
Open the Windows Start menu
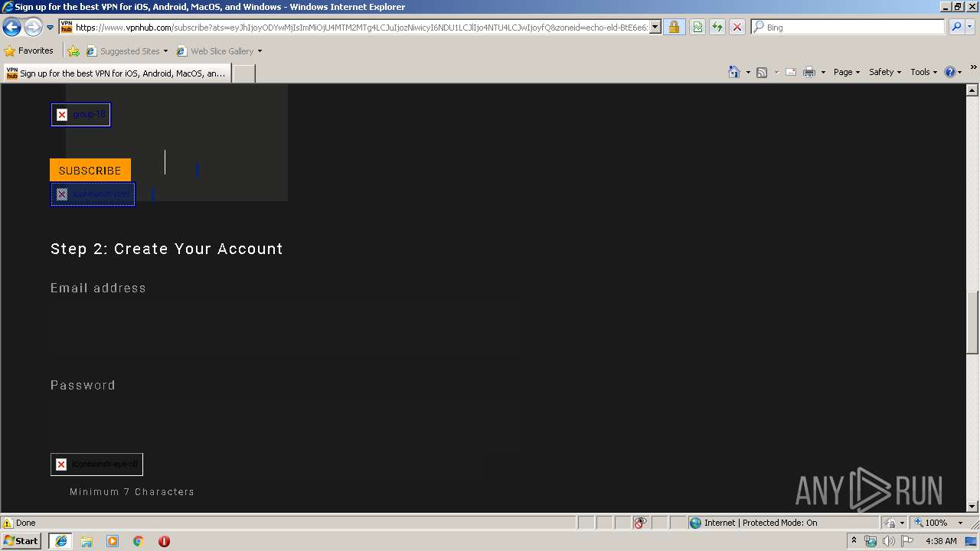pos(21,540)
